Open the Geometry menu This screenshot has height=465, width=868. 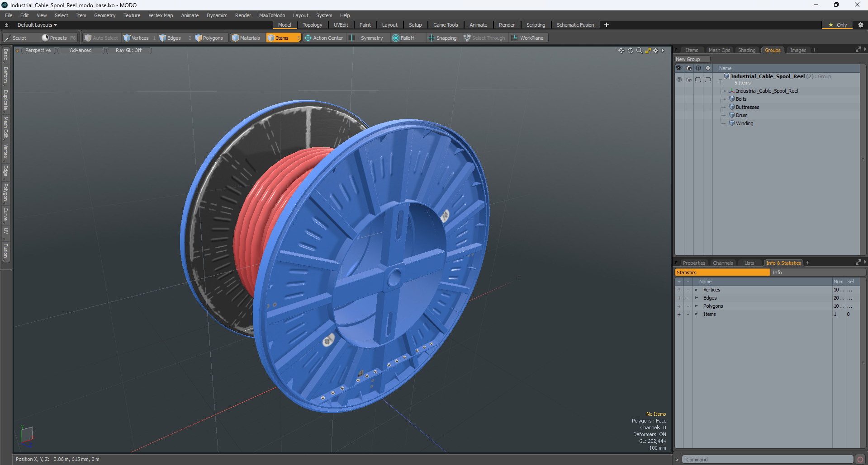(104, 15)
